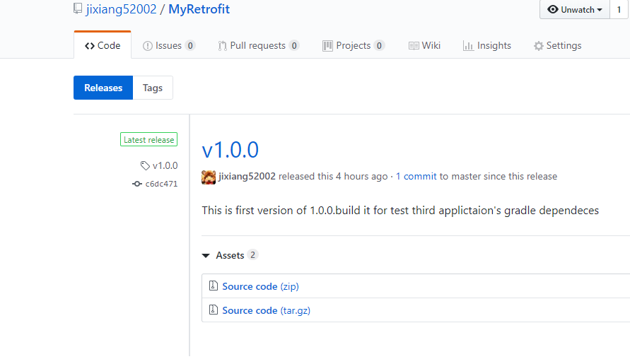
Task: Open commit c6dc471
Action: (x=161, y=184)
